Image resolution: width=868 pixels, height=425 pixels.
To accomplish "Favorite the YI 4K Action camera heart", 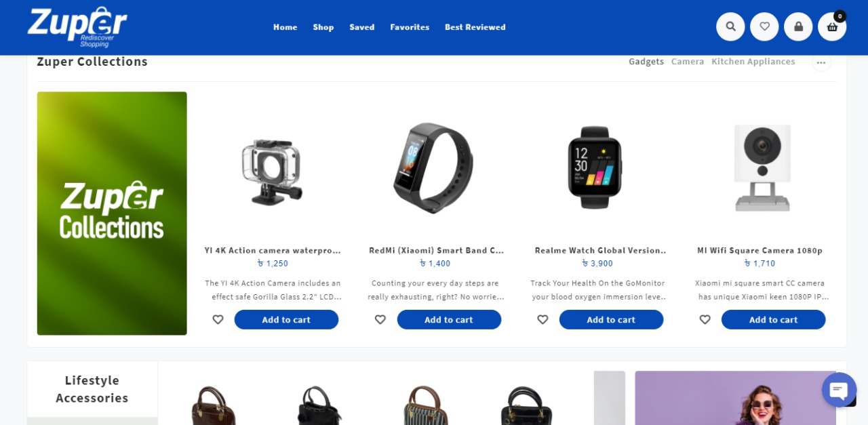I will pos(218,319).
